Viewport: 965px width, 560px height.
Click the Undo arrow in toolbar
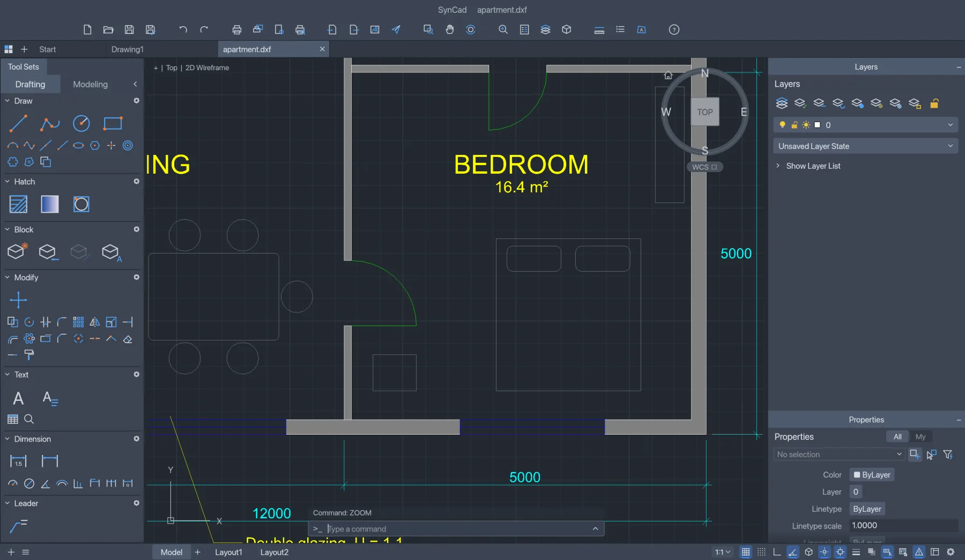click(x=183, y=29)
